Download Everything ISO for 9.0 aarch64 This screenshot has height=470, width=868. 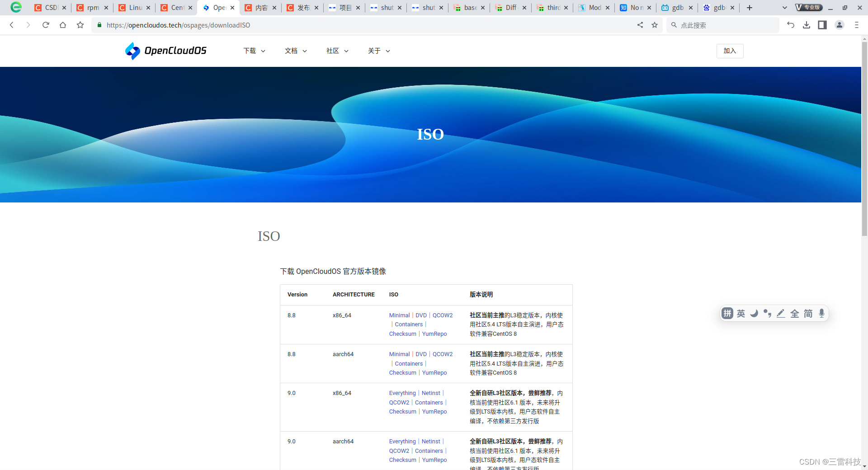pyautogui.click(x=402, y=442)
